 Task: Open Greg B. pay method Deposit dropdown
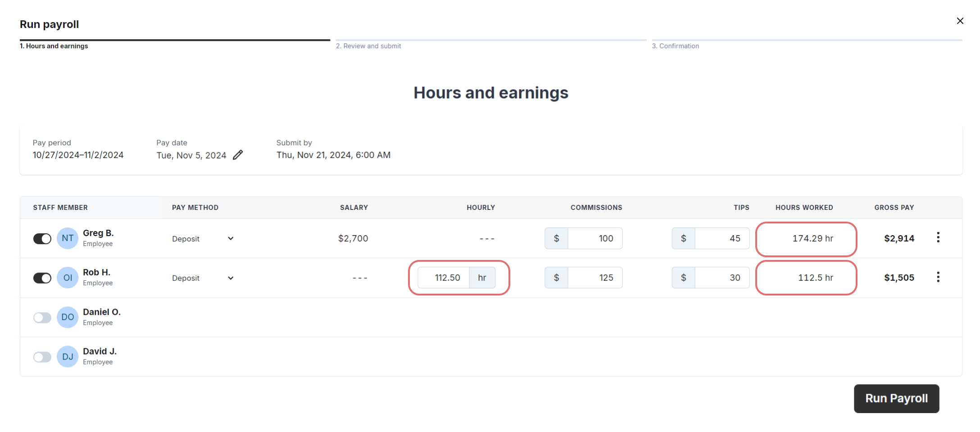203,239
